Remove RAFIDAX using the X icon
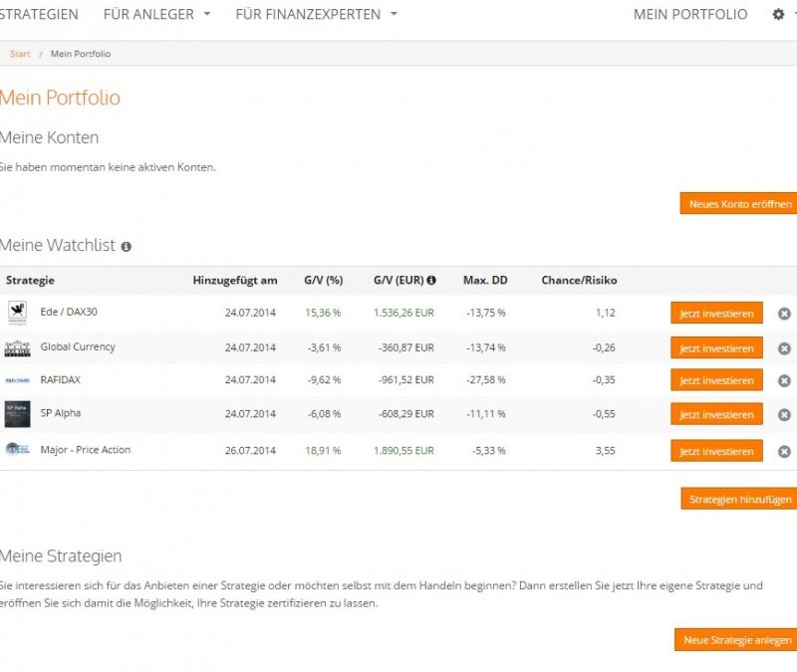This screenshot has height=672, width=797. click(x=784, y=381)
